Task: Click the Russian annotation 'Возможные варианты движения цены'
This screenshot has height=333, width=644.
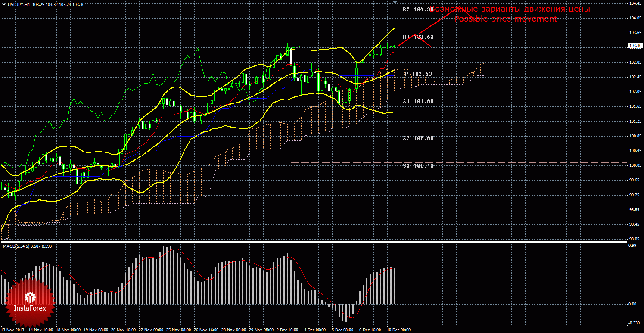Action: (x=509, y=9)
